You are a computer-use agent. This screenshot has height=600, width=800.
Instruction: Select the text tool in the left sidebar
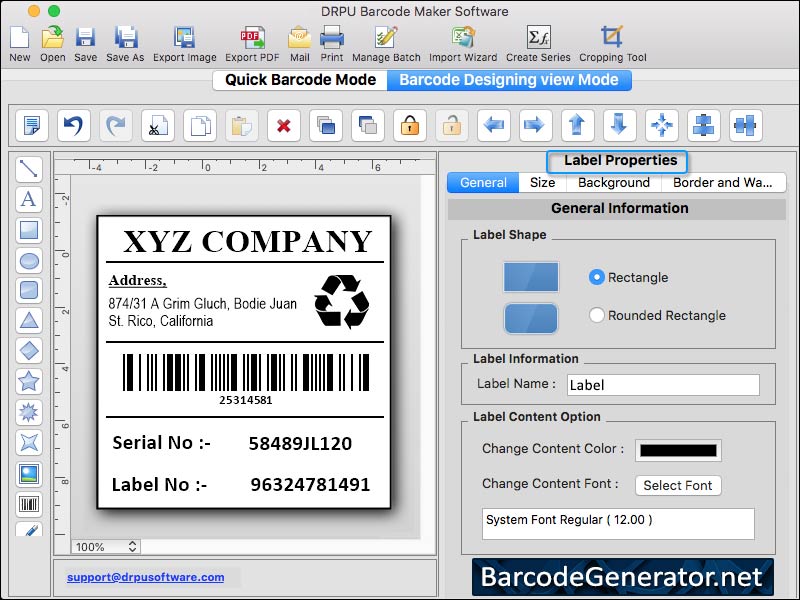point(29,200)
